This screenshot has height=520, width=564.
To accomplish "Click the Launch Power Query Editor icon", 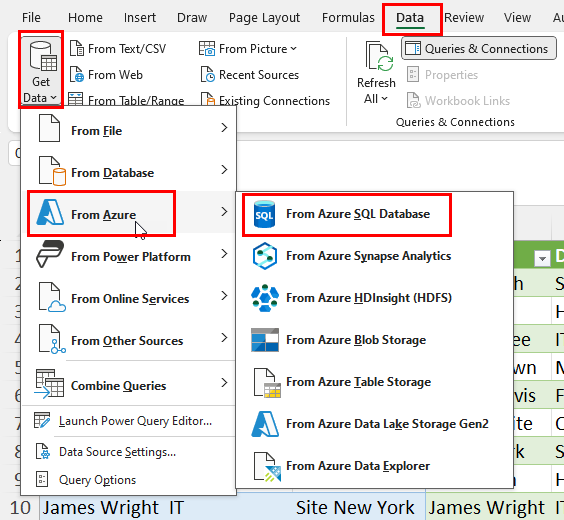I will click(42, 420).
